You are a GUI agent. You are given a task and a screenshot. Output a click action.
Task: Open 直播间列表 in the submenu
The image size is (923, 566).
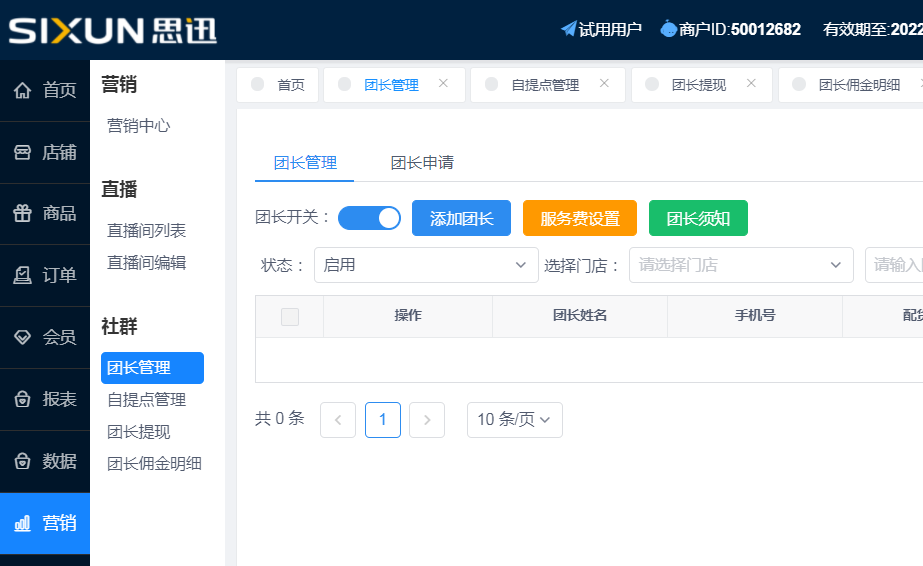[146, 230]
